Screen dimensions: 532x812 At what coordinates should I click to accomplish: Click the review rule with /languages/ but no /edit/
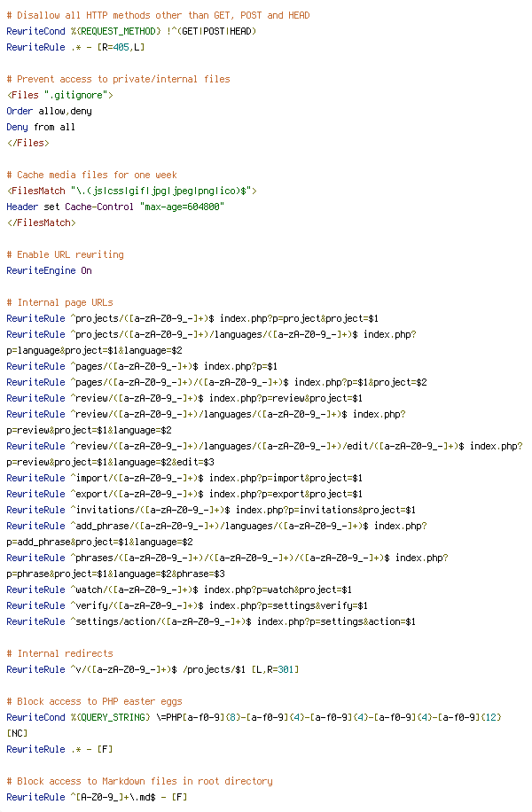point(207,414)
